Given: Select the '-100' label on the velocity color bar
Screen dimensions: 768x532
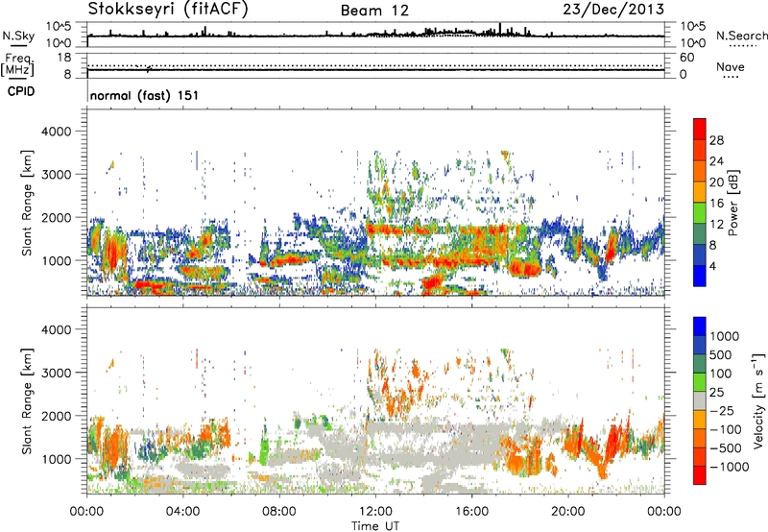Looking at the screenshot, I should tap(725, 429).
